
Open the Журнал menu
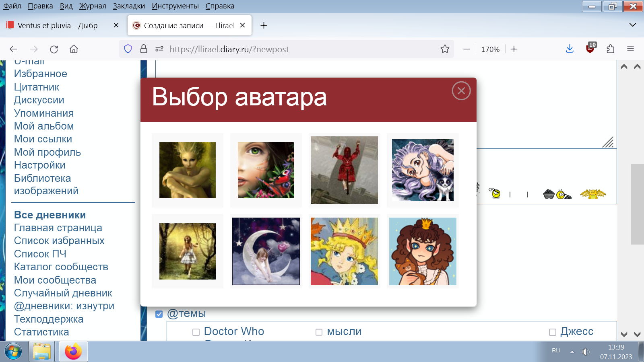click(93, 6)
